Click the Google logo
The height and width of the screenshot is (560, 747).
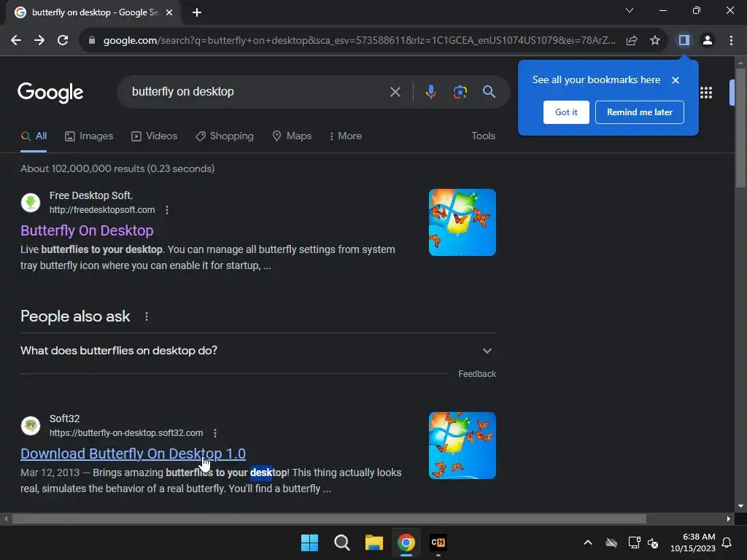tap(50, 93)
